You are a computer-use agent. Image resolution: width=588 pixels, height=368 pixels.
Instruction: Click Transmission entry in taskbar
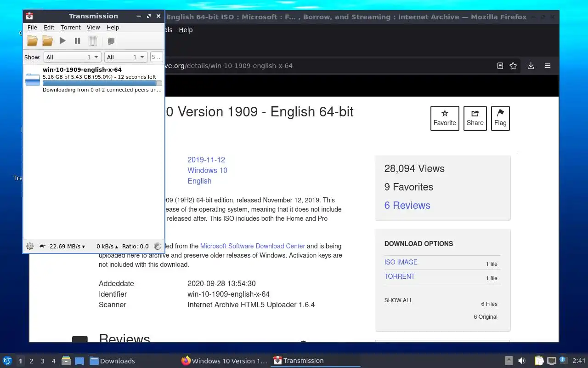pyautogui.click(x=316, y=361)
